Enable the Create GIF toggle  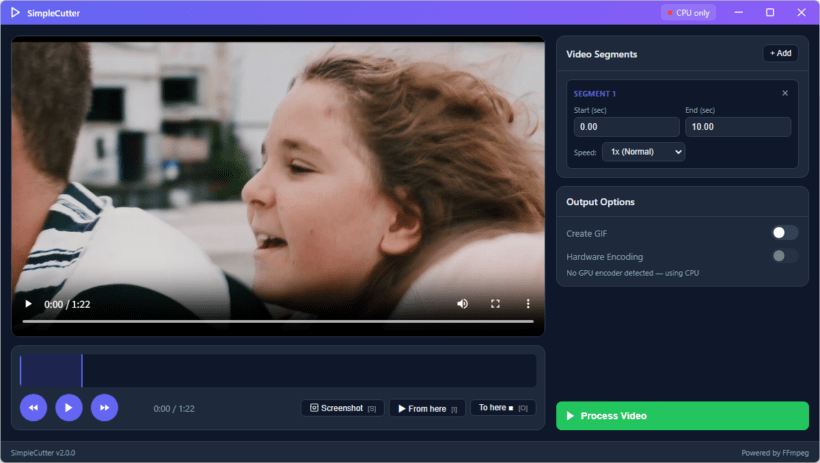785,233
